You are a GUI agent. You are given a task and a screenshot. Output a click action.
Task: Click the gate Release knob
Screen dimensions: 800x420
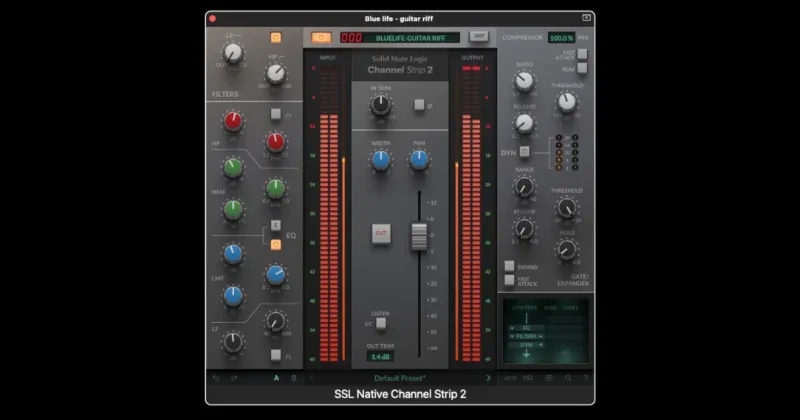524,229
